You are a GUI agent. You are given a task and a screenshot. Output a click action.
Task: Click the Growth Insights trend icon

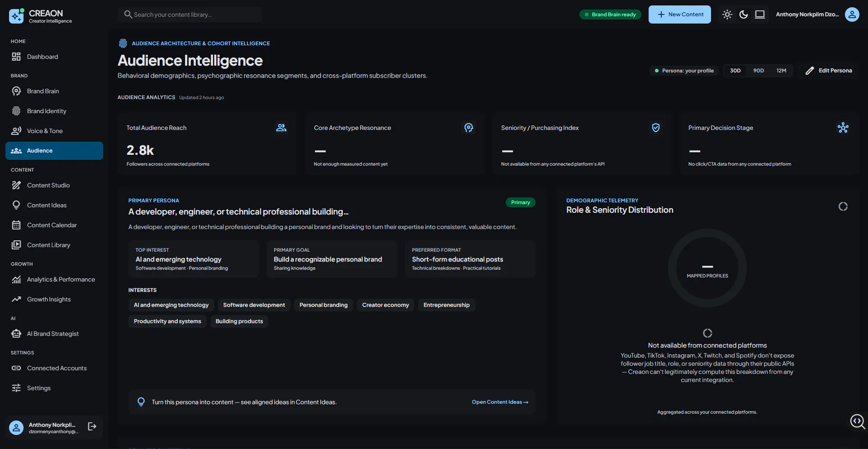pos(16,299)
